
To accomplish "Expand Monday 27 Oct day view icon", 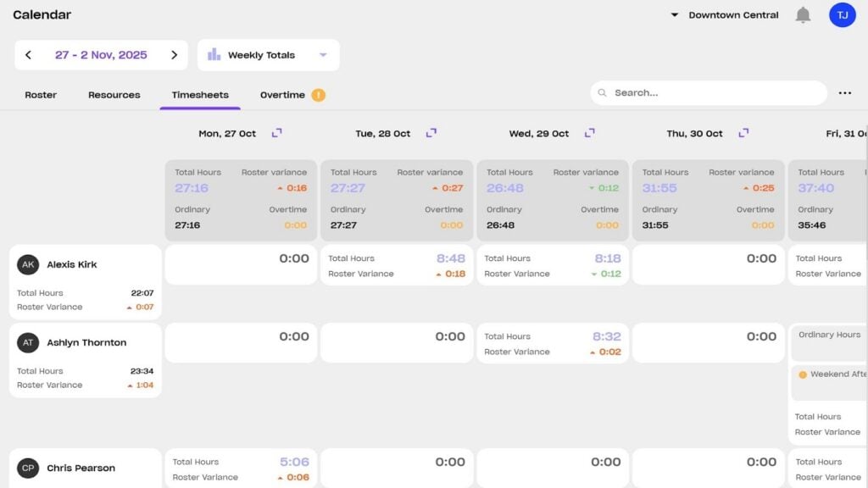I will (x=276, y=133).
